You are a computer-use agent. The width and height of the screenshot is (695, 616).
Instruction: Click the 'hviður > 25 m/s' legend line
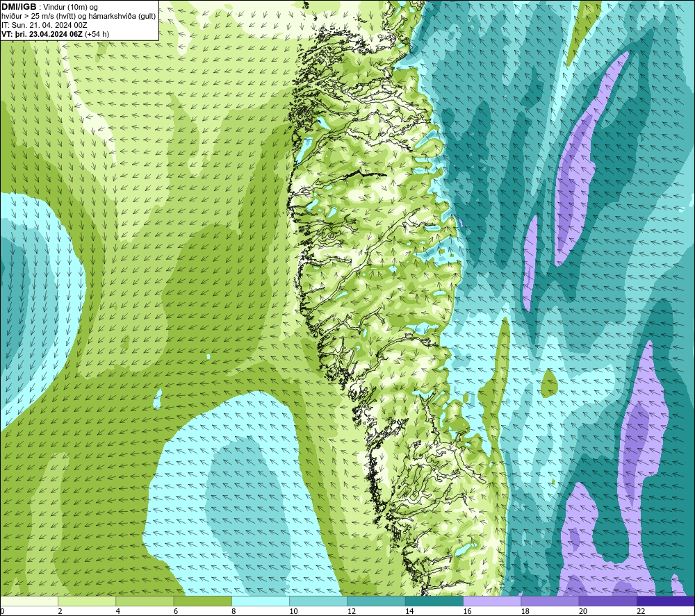coord(79,17)
